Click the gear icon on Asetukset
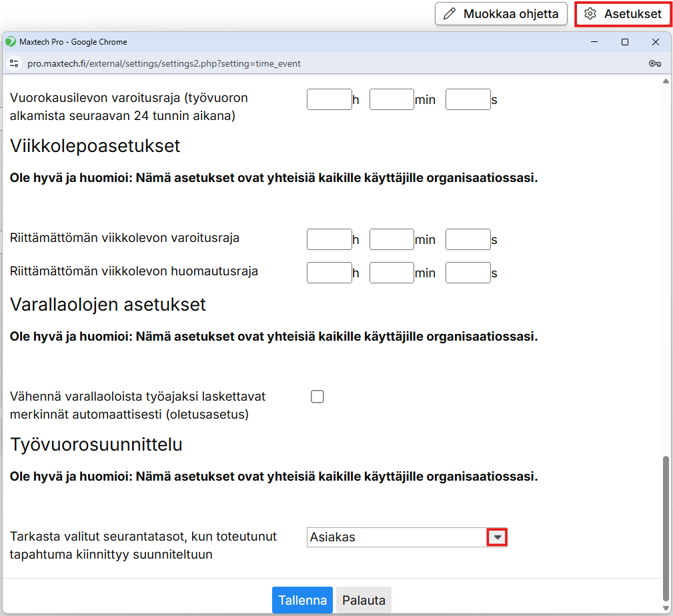This screenshot has height=616, width=673. [590, 13]
